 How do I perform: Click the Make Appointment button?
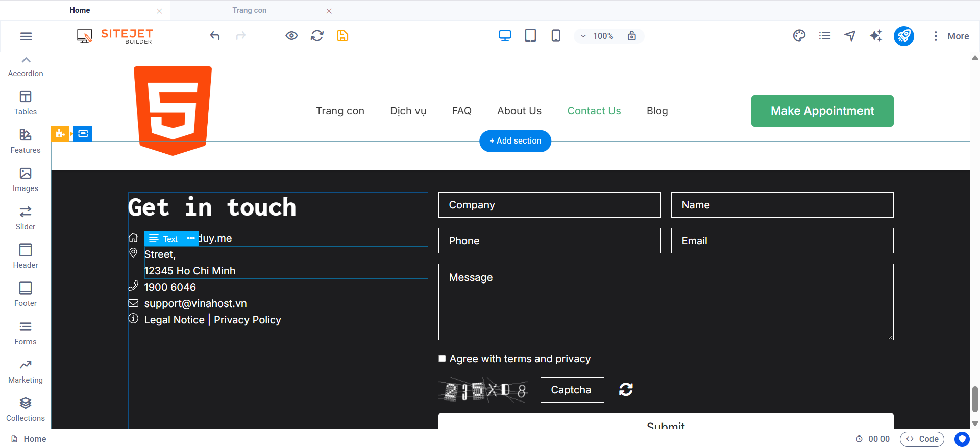[x=822, y=111]
